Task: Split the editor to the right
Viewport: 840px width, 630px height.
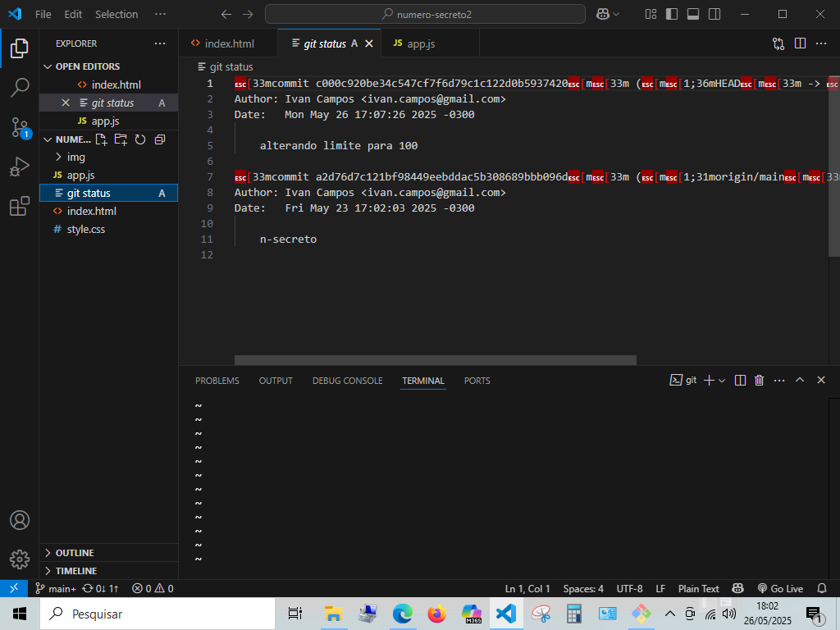Action: pyautogui.click(x=800, y=43)
